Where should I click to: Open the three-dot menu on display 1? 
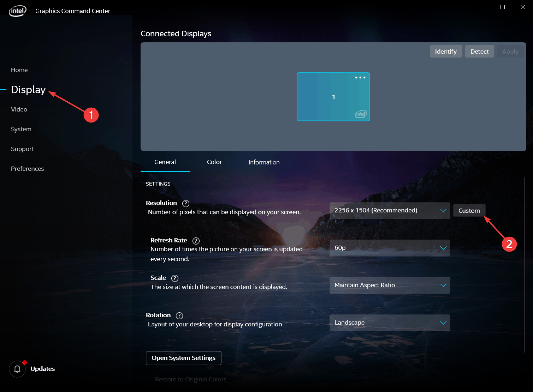click(360, 78)
